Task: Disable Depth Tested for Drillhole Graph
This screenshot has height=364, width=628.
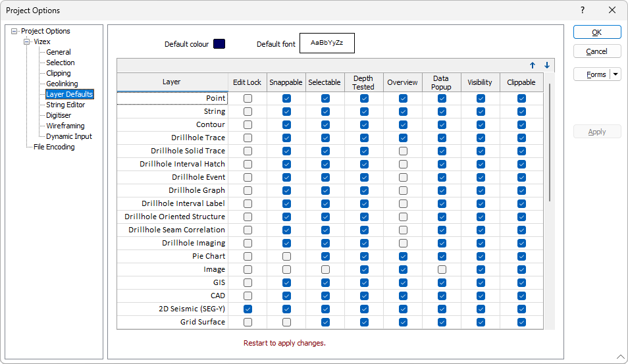Action: pos(364,191)
